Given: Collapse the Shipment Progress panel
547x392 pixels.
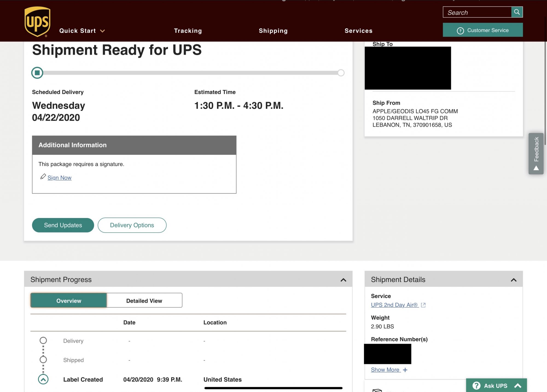Looking at the screenshot, I should [343, 280].
